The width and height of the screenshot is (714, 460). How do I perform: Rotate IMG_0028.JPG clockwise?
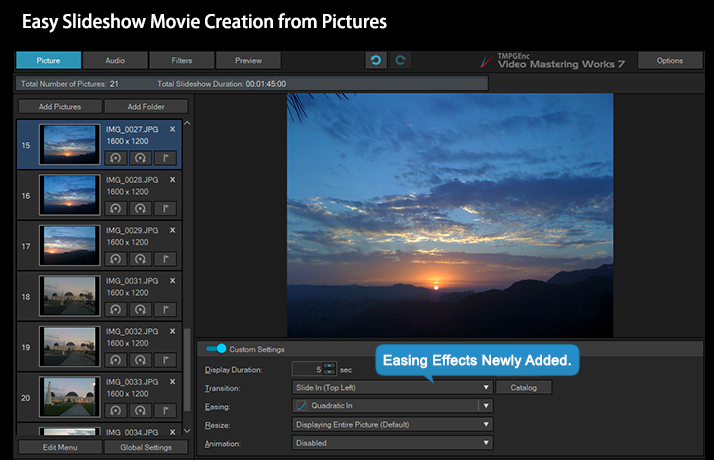(x=140, y=209)
